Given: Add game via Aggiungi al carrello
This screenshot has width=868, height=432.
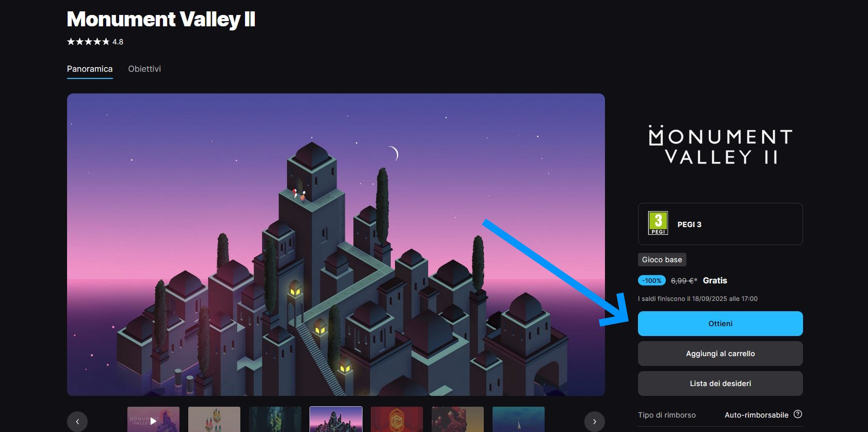Looking at the screenshot, I should click(720, 354).
